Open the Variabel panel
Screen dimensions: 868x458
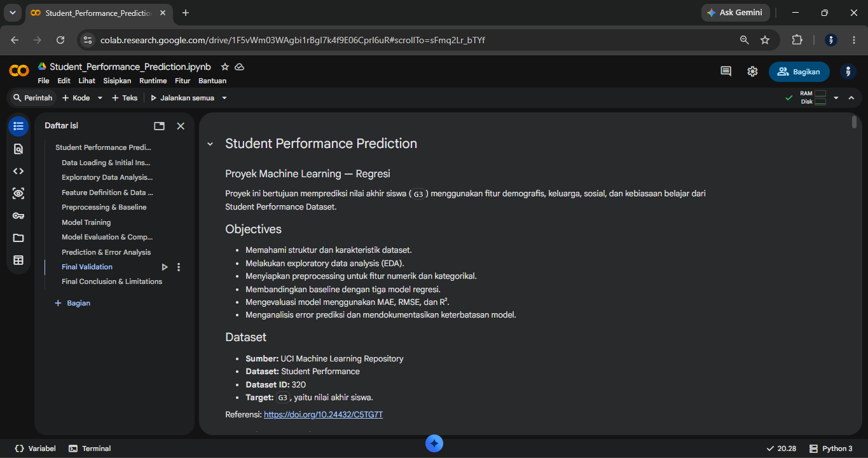tap(35, 448)
